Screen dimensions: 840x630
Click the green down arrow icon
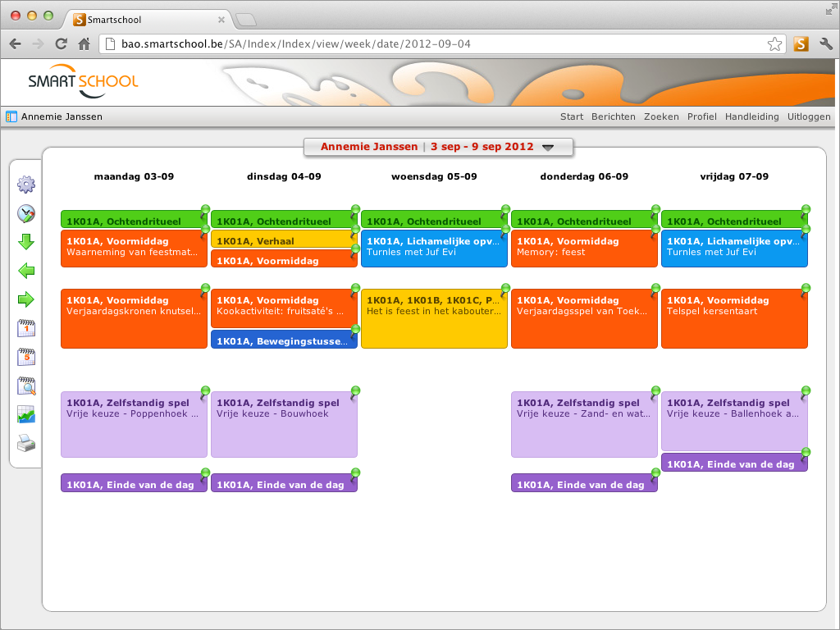[26, 242]
